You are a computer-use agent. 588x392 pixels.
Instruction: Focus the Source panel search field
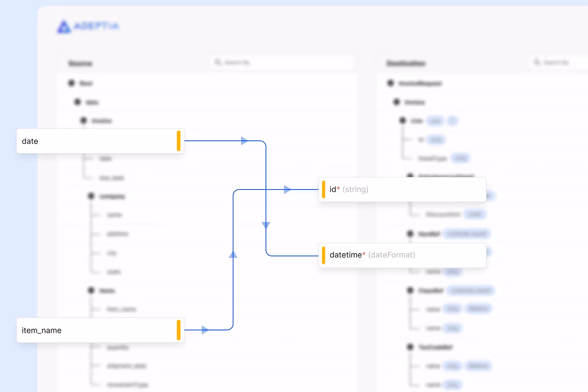[283, 62]
